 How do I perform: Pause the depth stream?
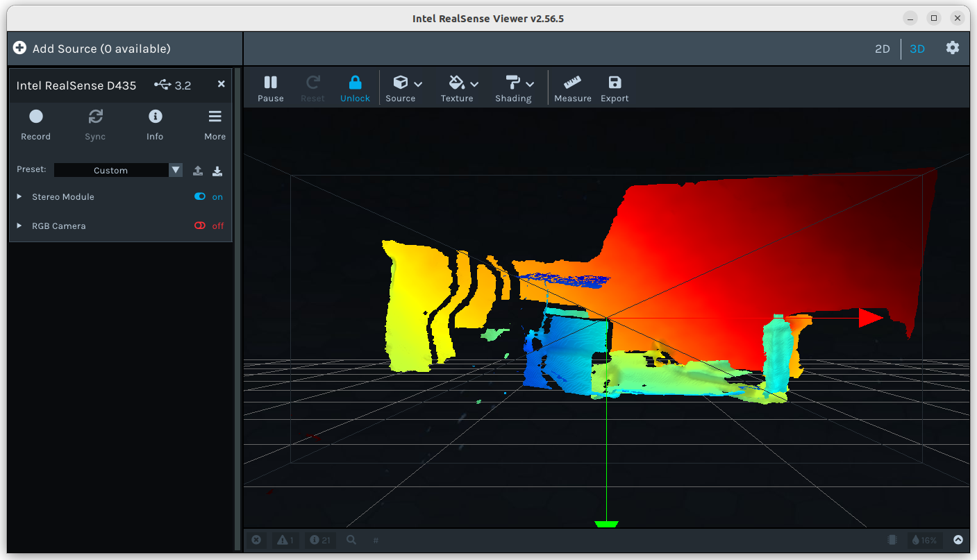(270, 88)
